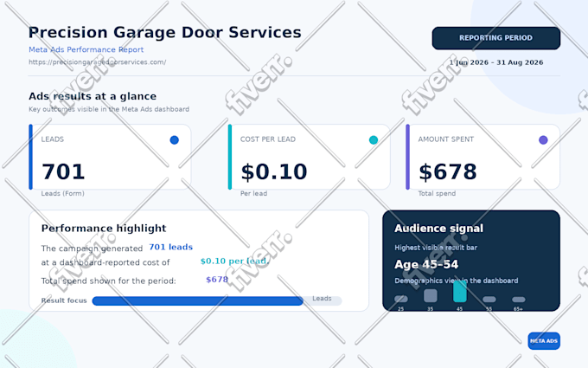Click the highlighted age 45 bar

(460, 292)
